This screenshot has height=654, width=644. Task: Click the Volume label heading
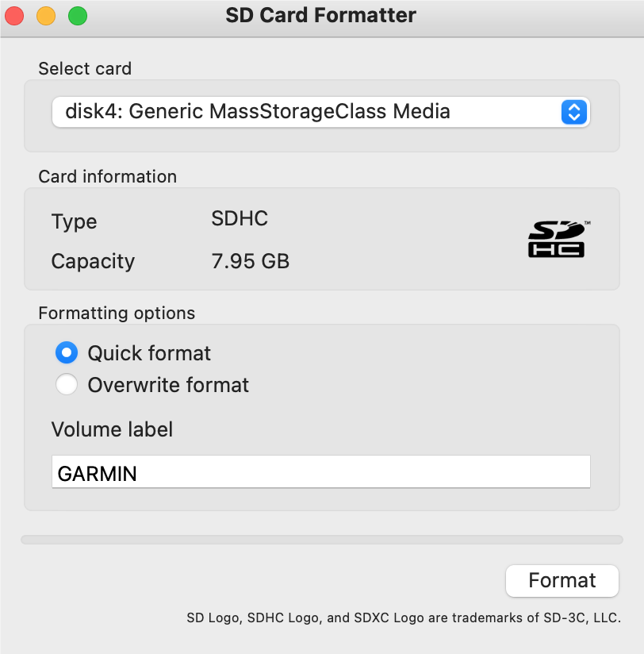point(112,429)
